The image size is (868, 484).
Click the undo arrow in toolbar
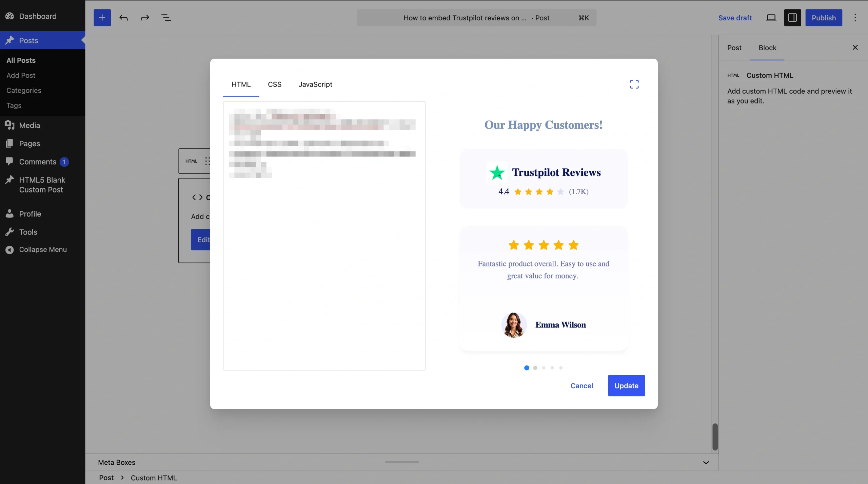(123, 18)
